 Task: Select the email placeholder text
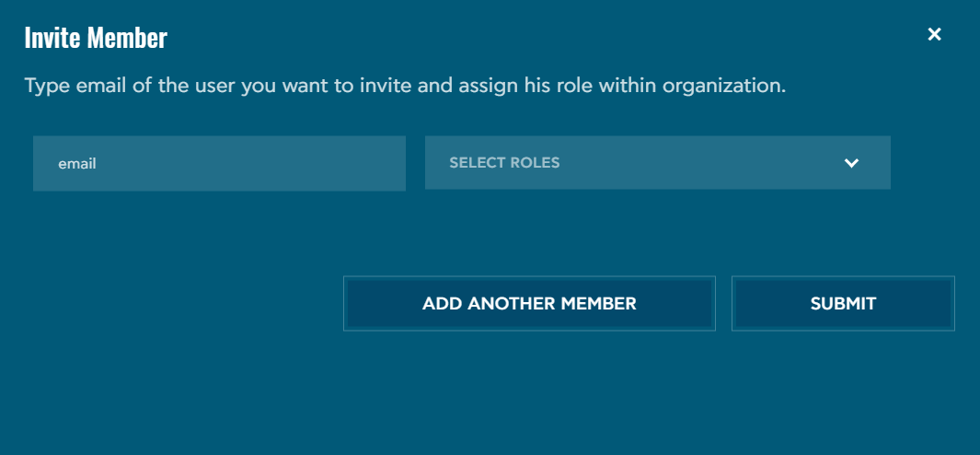(77, 164)
